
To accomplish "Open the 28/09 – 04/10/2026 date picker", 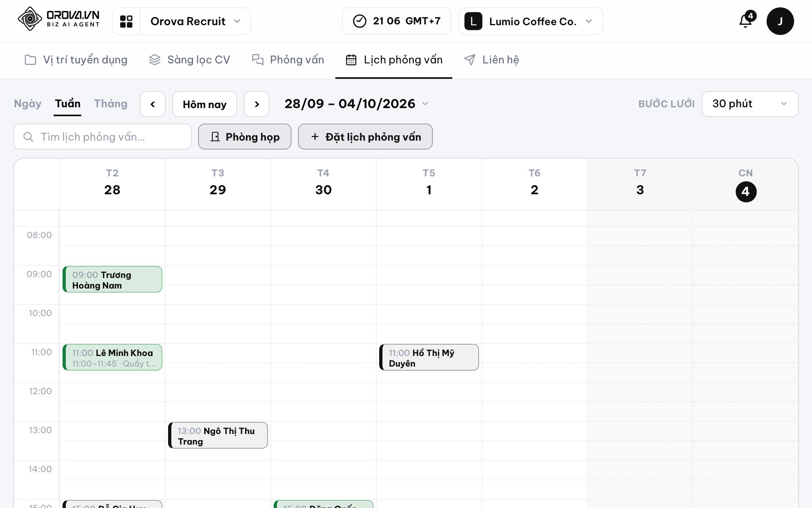I will tap(356, 104).
